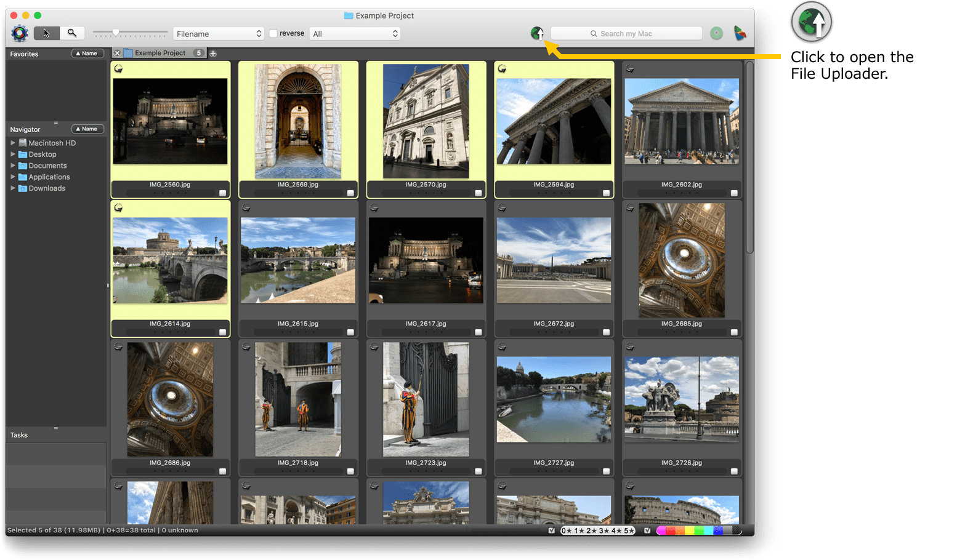
Task: Select the arrow pointer tool
Action: click(47, 33)
